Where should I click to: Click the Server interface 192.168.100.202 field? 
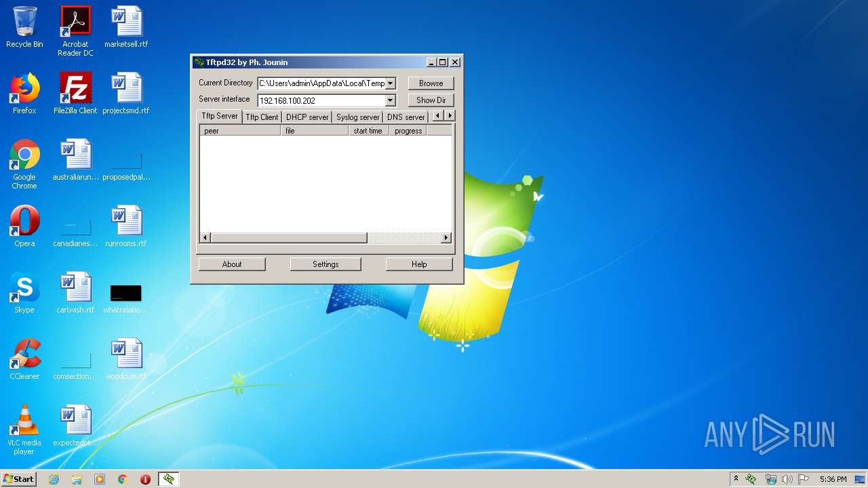(x=321, y=100)
